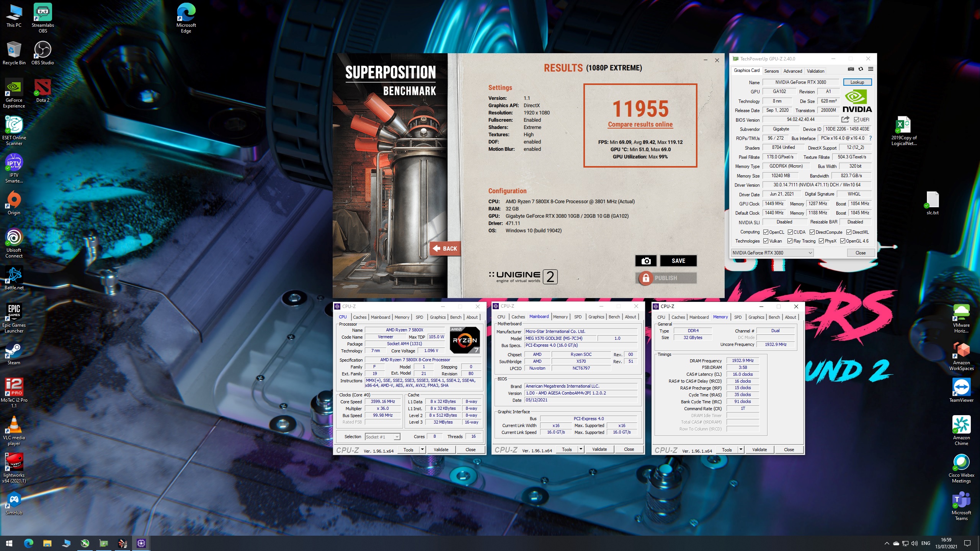Click GPU-Z refresh icon
The height and width of the screenshot is (551, 980).
pyautogui.click(x=861, y=69)
